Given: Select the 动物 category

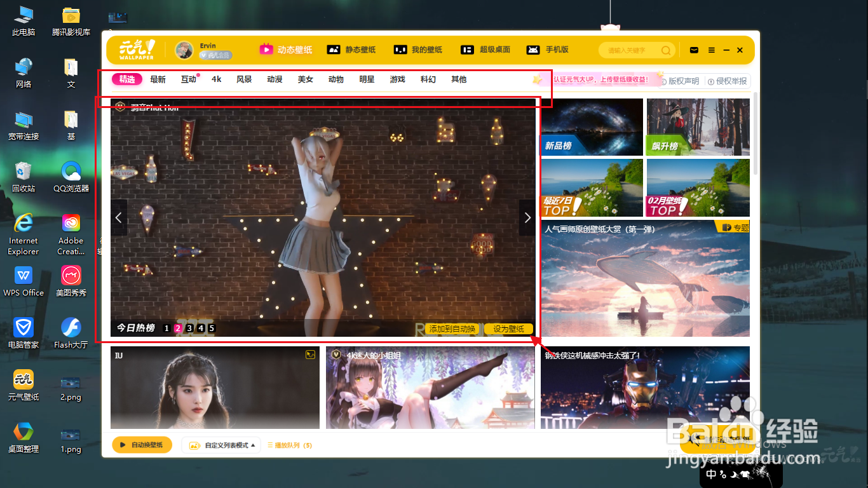Looking at the screenshot, I should [x=336, y=79].
